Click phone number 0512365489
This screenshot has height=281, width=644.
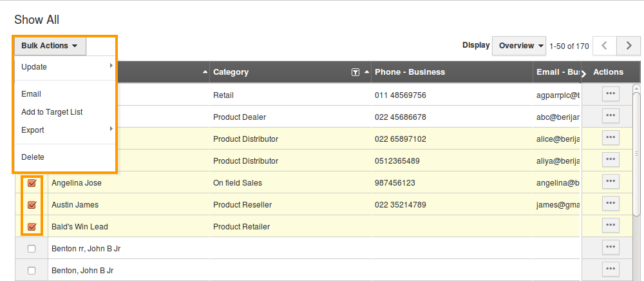(397, 161)
